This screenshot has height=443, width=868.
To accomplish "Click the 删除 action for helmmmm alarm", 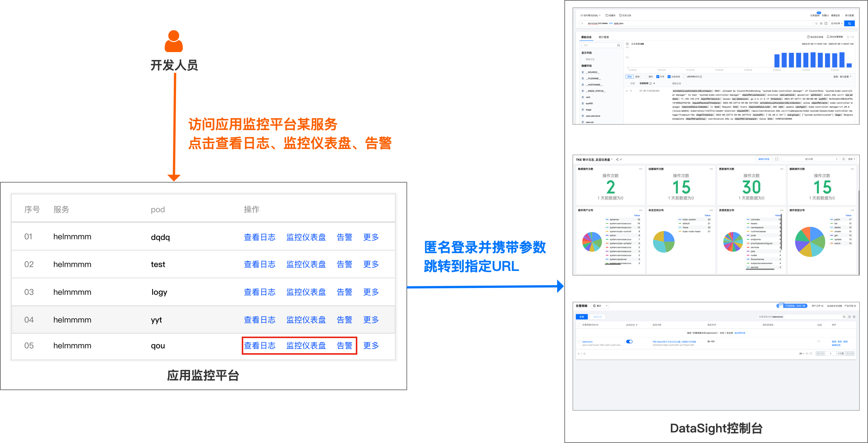I will (845, 341).
